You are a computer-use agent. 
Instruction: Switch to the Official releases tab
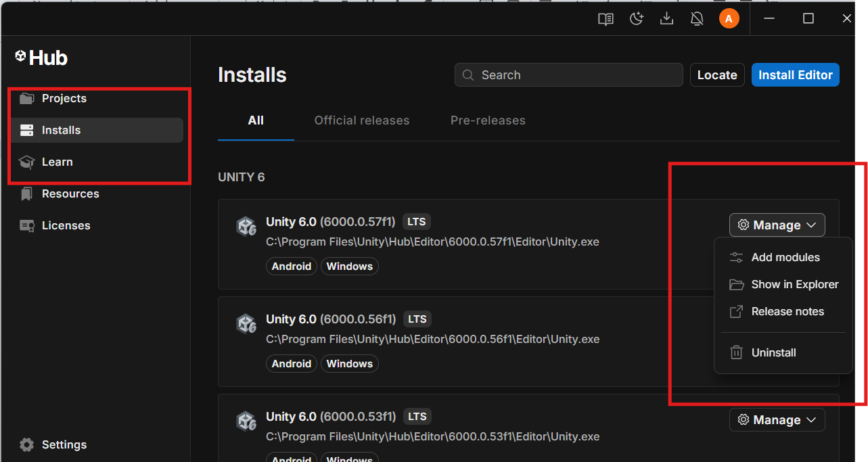coord(362,121)
